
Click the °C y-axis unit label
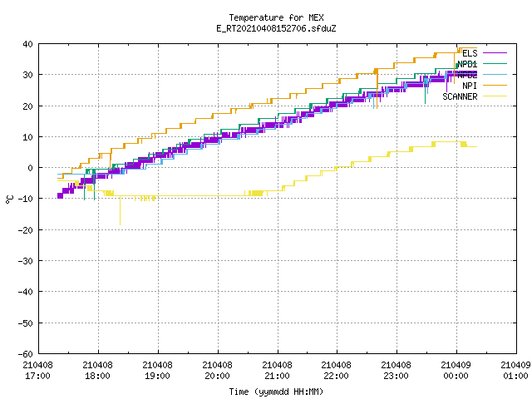9,199
